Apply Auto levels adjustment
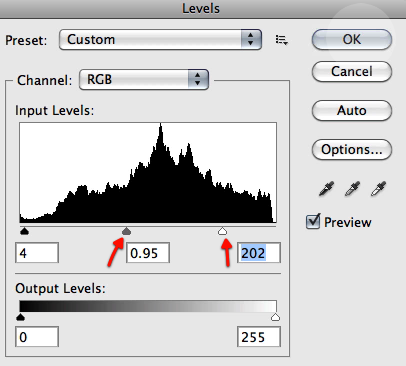Screen dimensions: 406x366 [x=352, y=110]
